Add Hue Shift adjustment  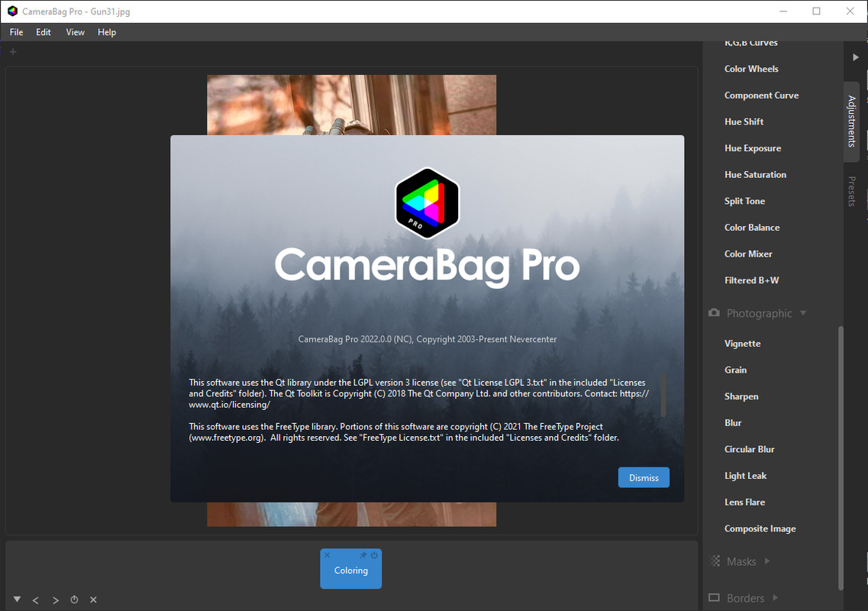tap(744, 122)
